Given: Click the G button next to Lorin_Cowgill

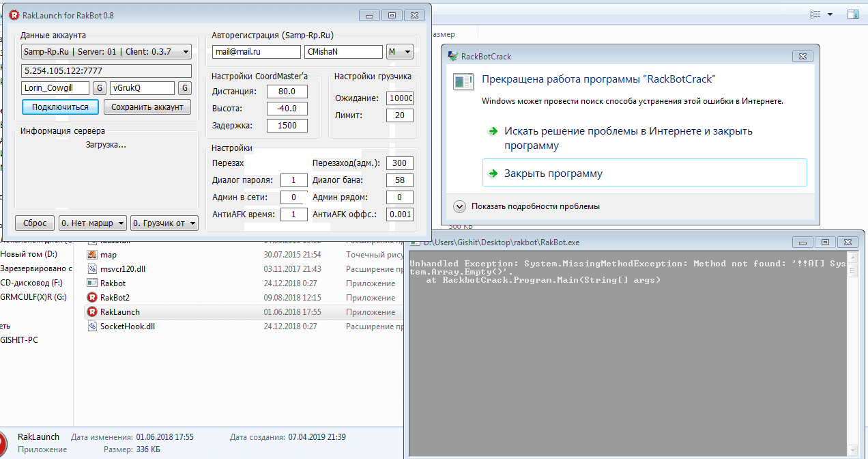Looking at the screenshot, I should pos(99,88).
